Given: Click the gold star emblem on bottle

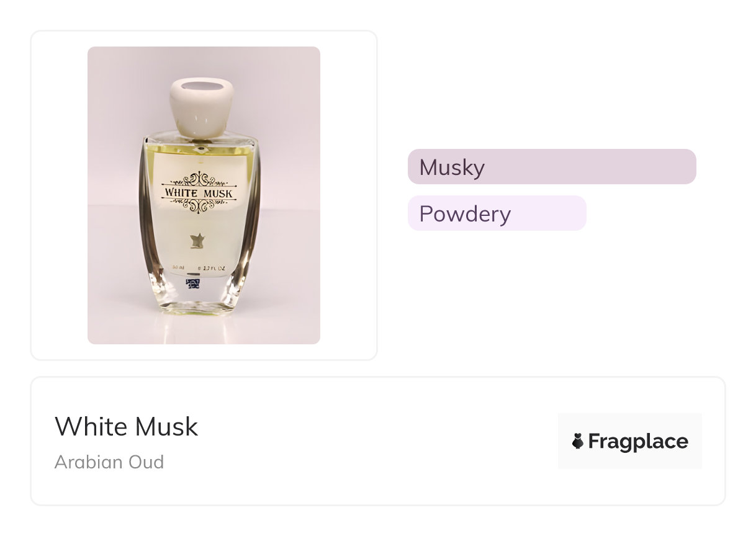Looking at the screenshot, I should 200,241.
